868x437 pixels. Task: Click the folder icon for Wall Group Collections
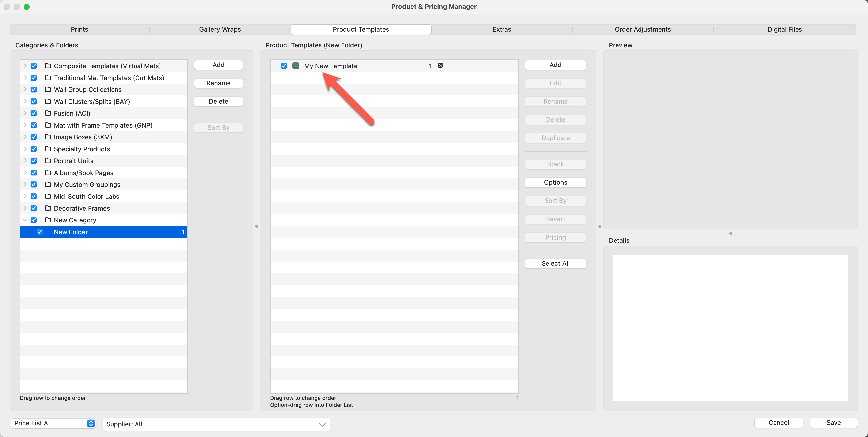click(48, 89)
